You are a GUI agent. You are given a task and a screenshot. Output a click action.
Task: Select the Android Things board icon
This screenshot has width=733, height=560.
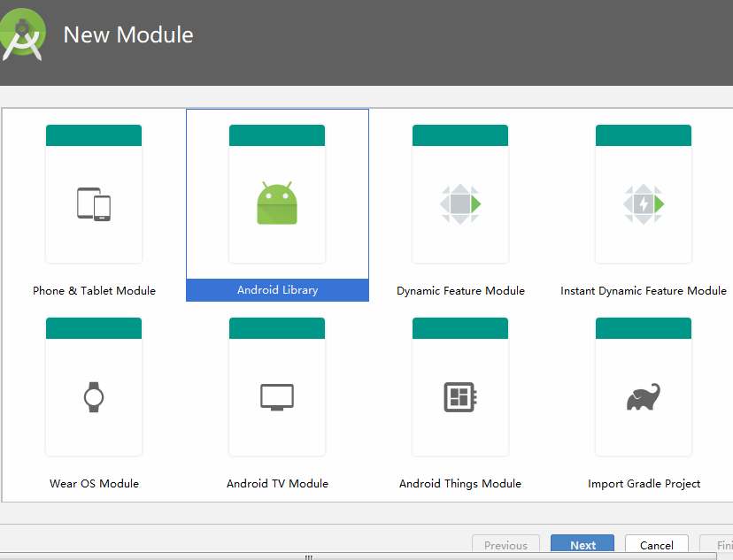point(460,397)
